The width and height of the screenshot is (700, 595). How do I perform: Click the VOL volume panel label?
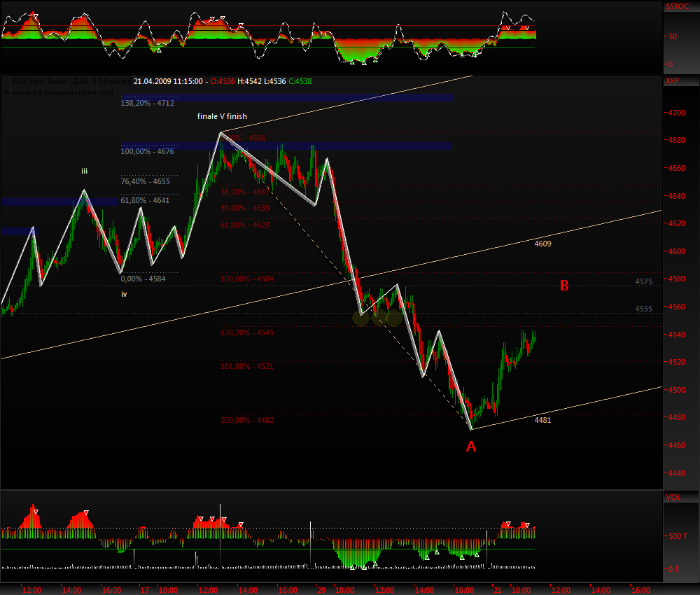tap(673, 497)
